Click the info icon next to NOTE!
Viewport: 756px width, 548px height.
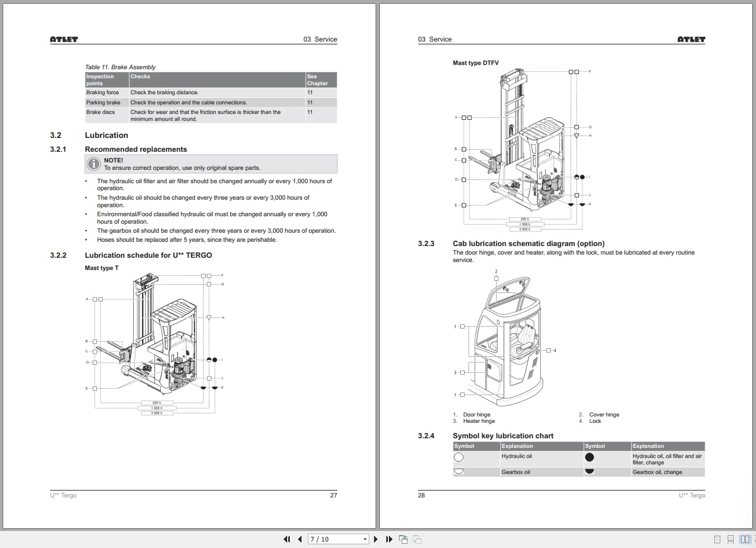point(94,164)
